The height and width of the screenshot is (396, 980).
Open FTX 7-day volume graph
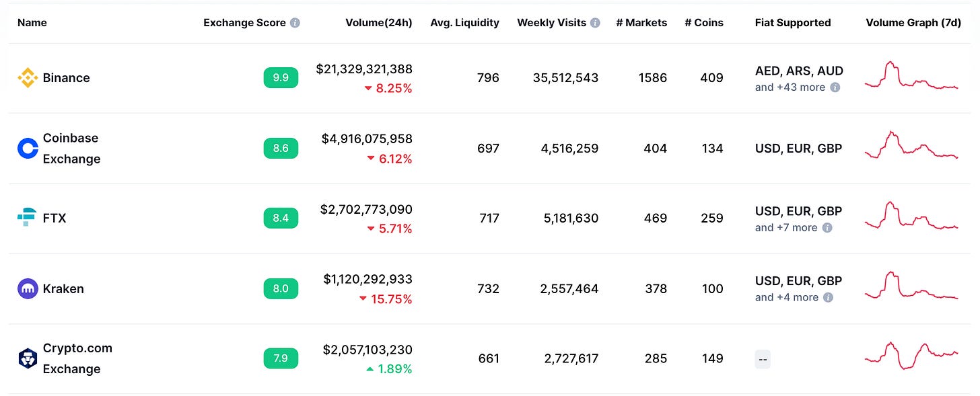click(x=911, y=216)
